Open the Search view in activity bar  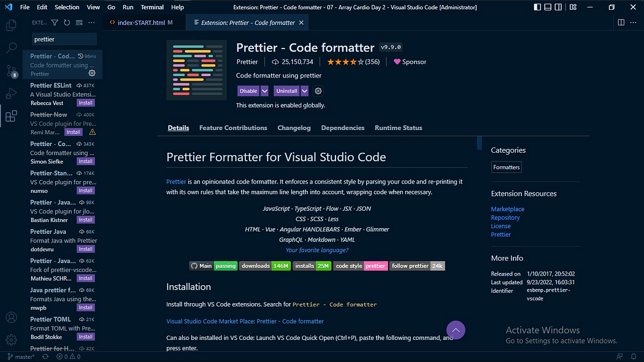(11, 48)
